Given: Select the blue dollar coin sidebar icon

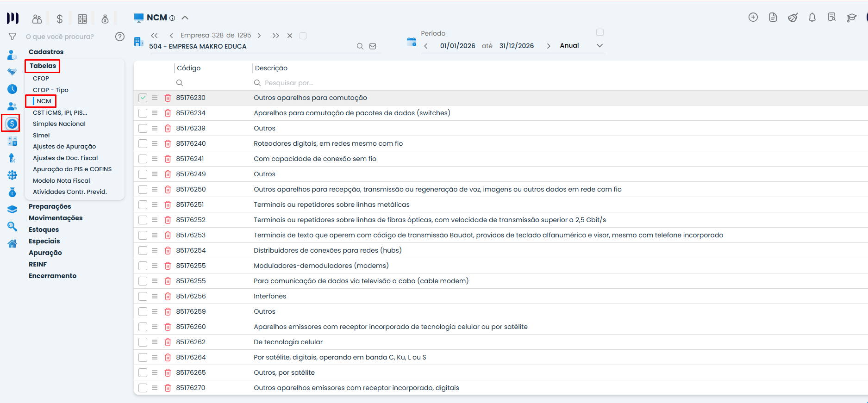Looking at the screenshot, I should coord(12,124).
